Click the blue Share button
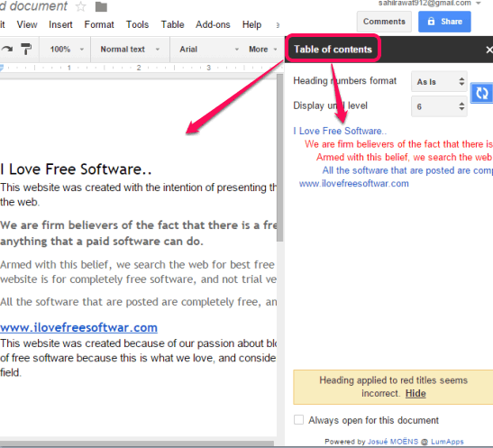Screen dimensions: 493x448 click(x=444, y=22)
